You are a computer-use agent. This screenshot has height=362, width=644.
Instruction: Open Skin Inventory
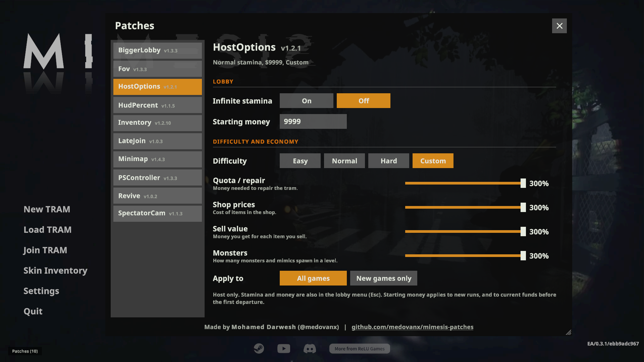point(55,271)
